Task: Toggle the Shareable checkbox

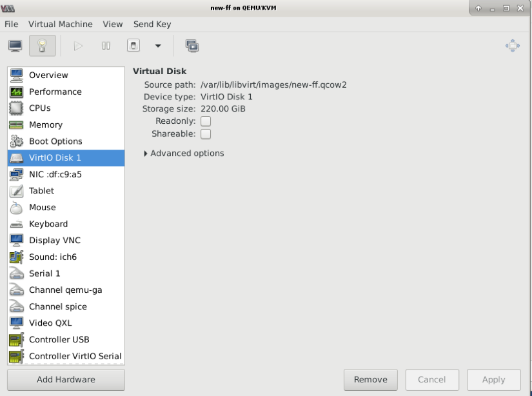Action: [x=206, y=134]
